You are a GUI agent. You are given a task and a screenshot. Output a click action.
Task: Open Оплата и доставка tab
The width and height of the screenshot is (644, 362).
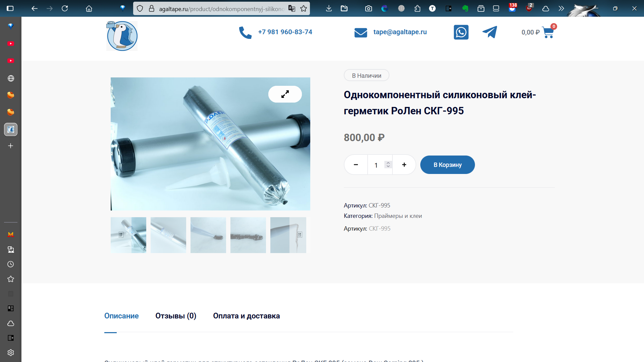point(246,316)
